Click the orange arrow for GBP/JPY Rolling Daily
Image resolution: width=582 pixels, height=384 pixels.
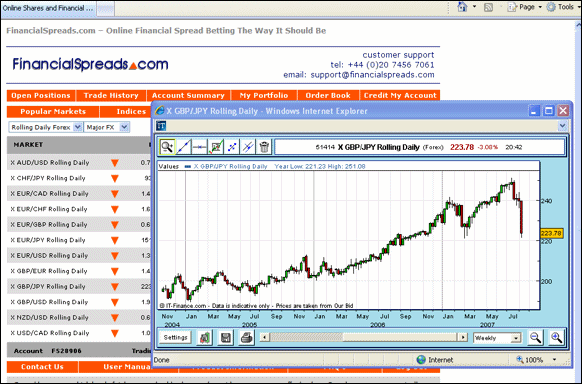pyautogui.click(x=115, y=287)
